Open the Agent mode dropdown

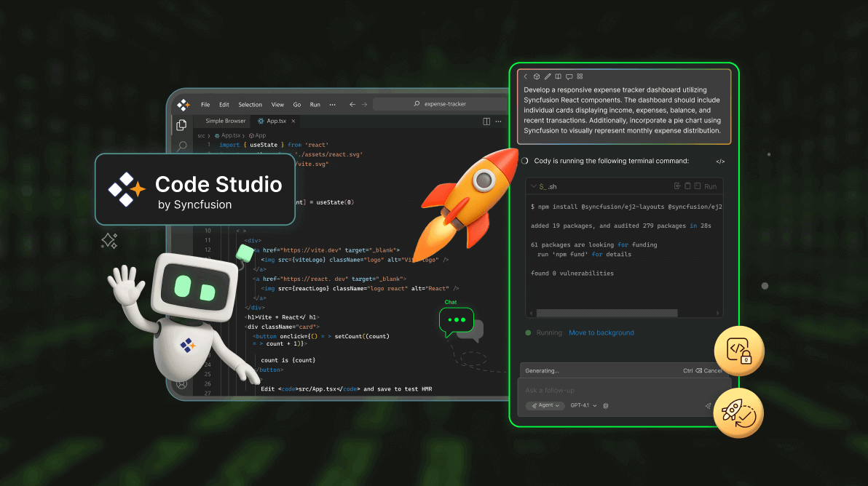[x=545, y=405]
